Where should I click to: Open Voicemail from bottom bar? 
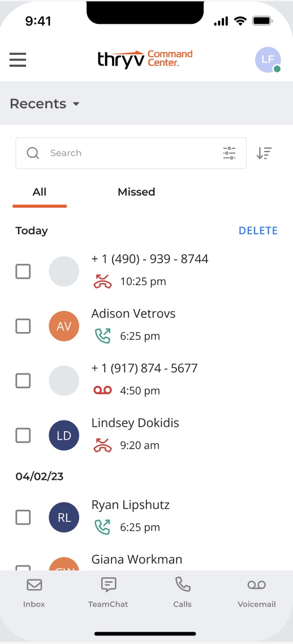pyautogui.click(x=256, y=593)
